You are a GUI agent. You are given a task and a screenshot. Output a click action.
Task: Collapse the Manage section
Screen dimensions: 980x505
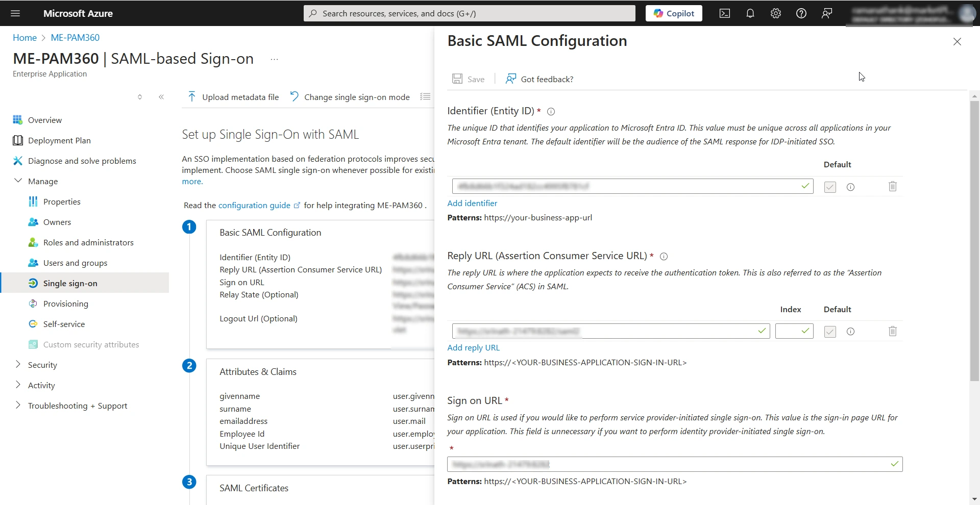click(18, 181)
